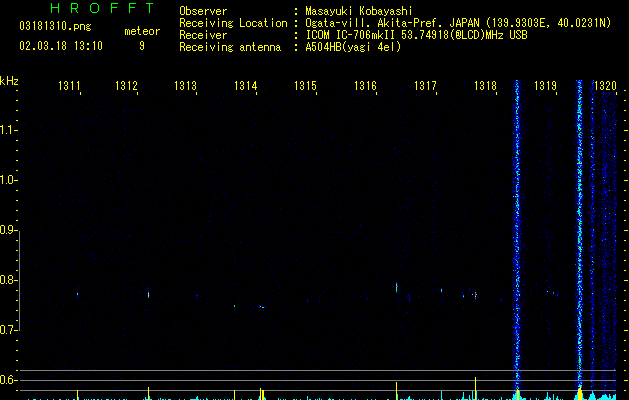Click the 1.0 kHz frequency label
The width and height of the screenshot is (629, 400).
point(8,180)
